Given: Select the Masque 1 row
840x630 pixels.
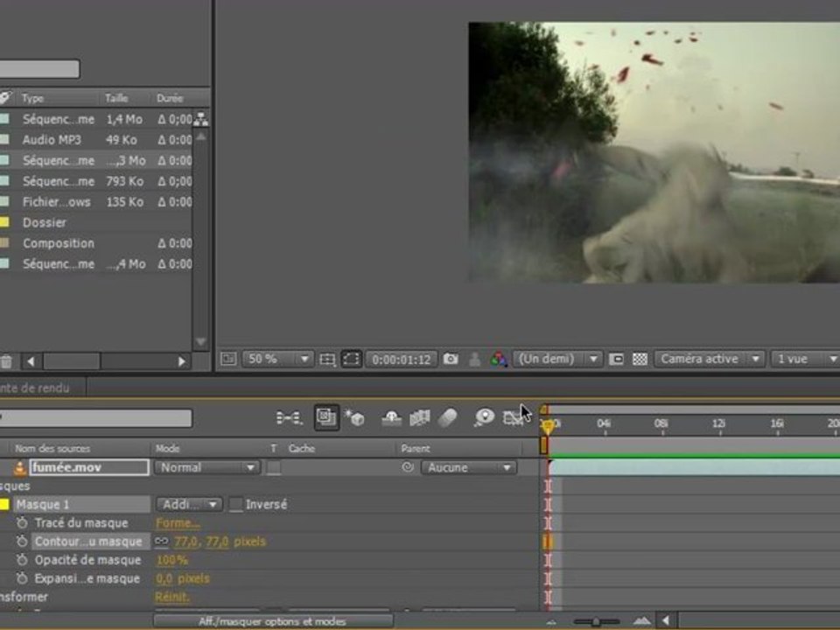Looking at the screenshot, I should (x=82, y=505).
